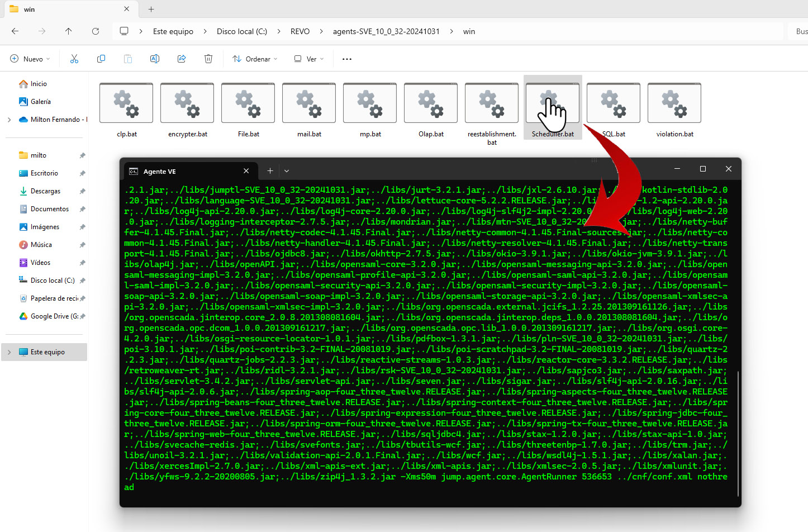The image size is (808, 532).
Task: Refresh the current folder view
Action: [x=96, y=31]
